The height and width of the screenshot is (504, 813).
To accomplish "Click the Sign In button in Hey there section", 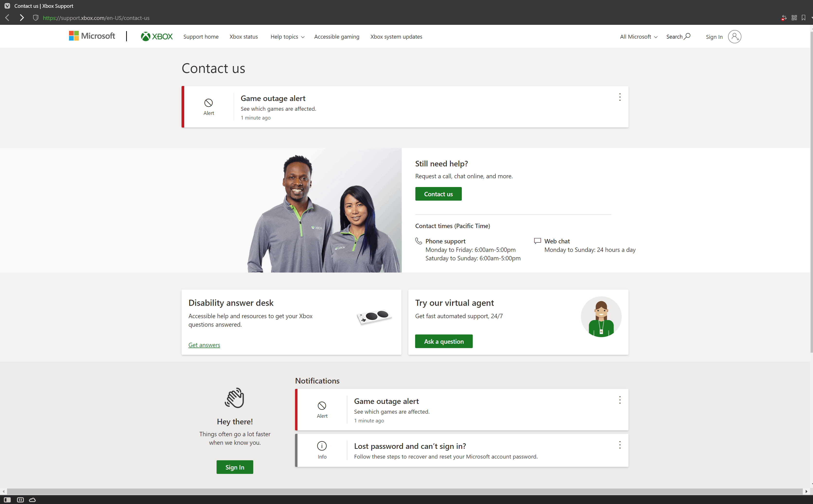I will [x=235, y=467].
